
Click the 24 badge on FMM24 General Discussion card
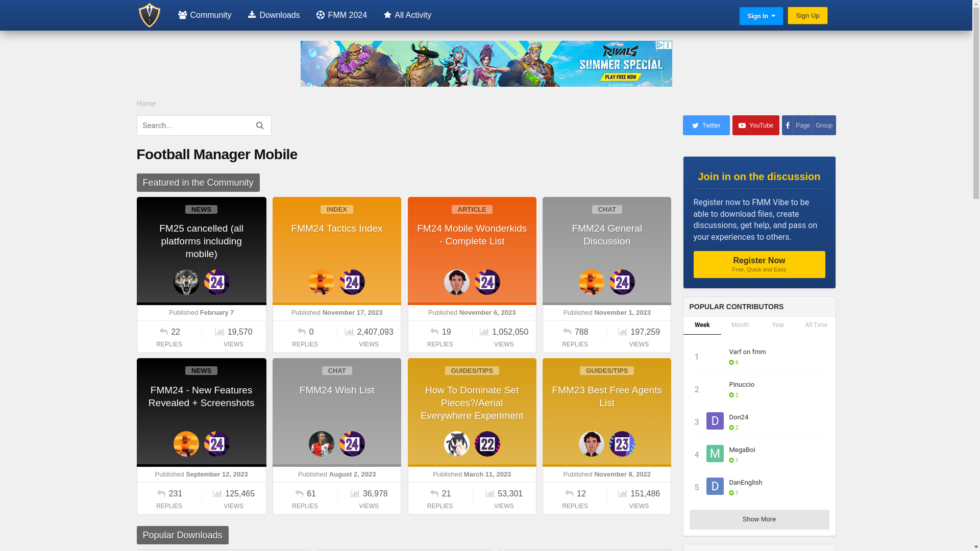[x=622, y=282]
